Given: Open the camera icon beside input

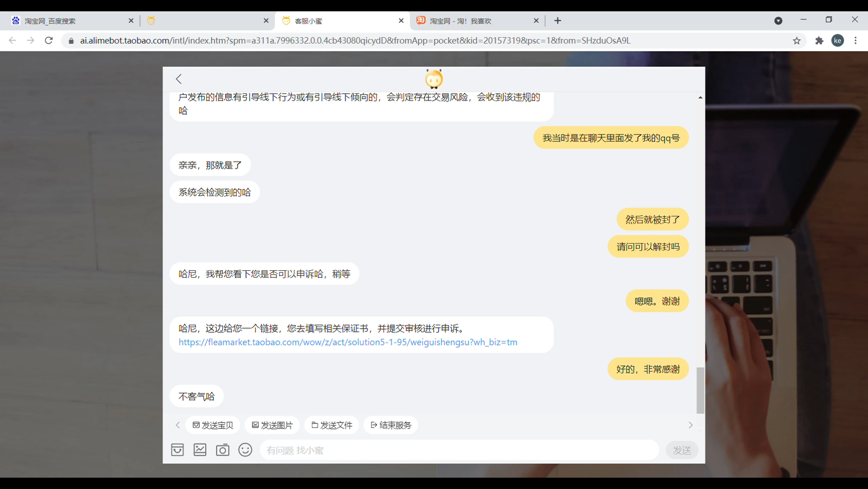Looking at the screenshot, I should (x=222, y=450).
